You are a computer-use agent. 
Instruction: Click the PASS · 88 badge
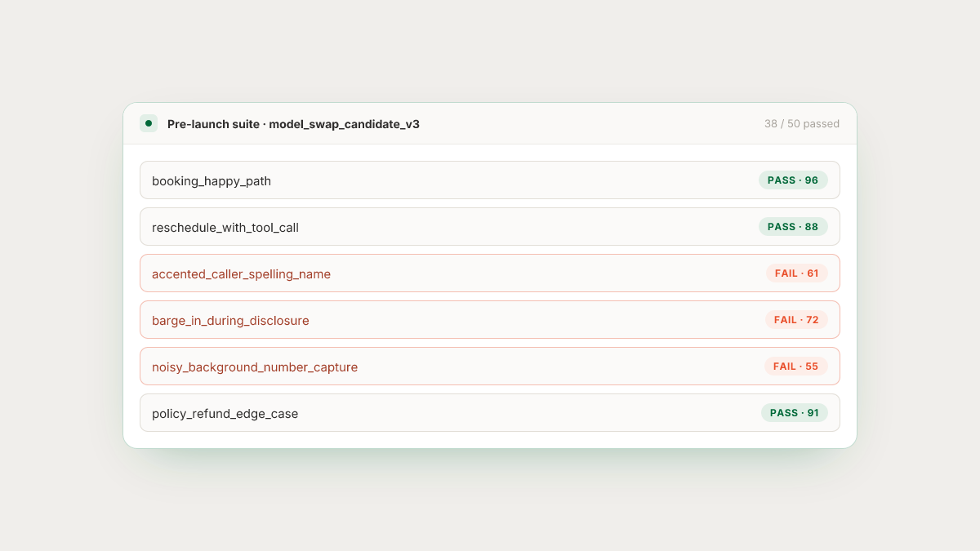[793, 227]
